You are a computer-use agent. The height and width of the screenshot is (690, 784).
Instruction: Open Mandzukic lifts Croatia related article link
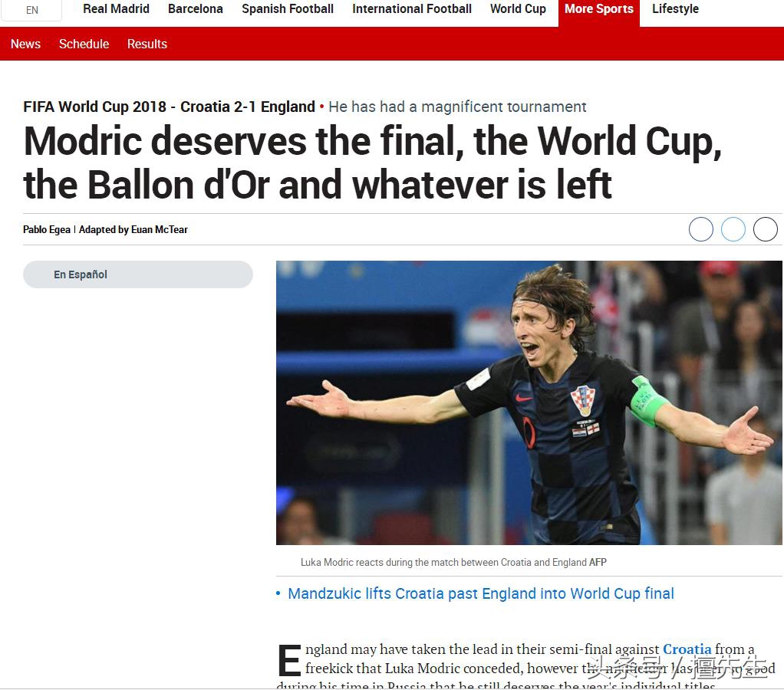(481, 593)
